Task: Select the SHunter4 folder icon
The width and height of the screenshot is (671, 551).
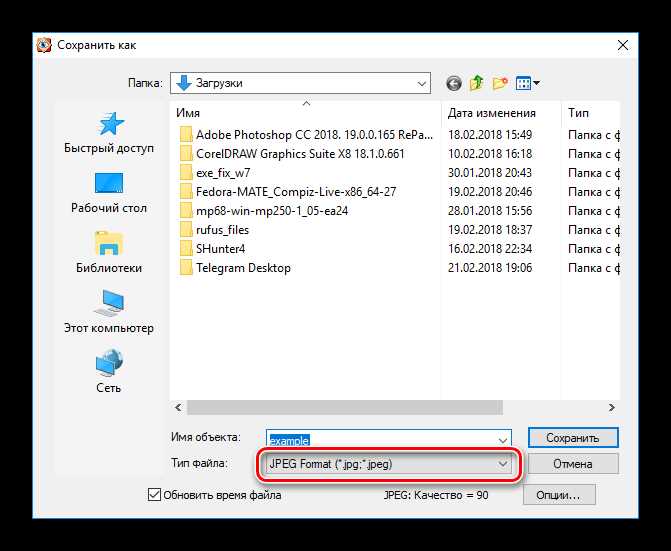Action: click(x=186, y=249)
